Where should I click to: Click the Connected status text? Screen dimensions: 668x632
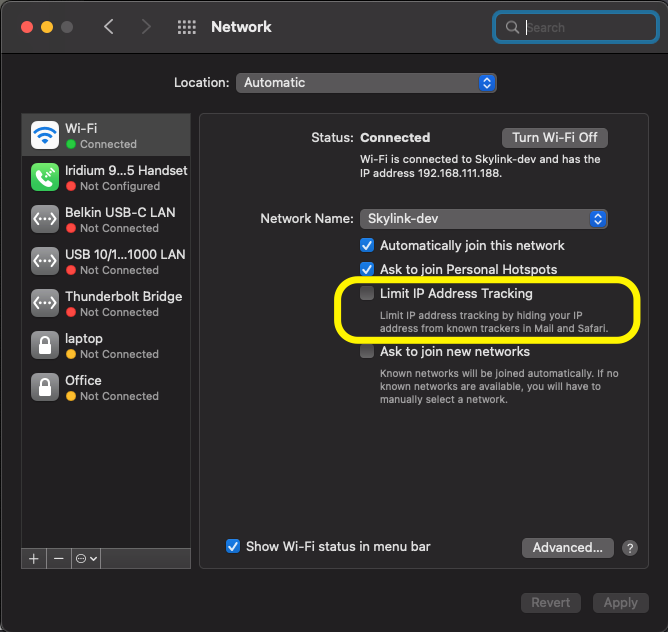(395, 138)
